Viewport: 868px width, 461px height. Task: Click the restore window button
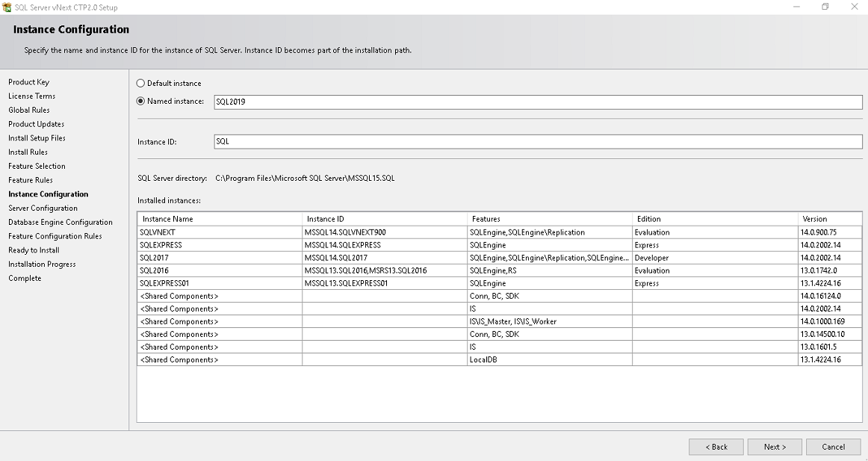tap(825, 7)
